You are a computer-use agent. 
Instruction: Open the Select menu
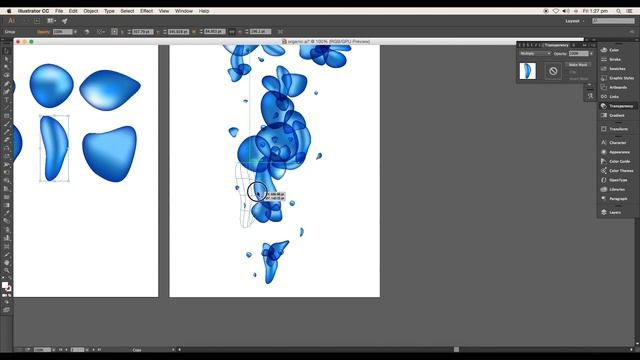[x=127, y=11]
